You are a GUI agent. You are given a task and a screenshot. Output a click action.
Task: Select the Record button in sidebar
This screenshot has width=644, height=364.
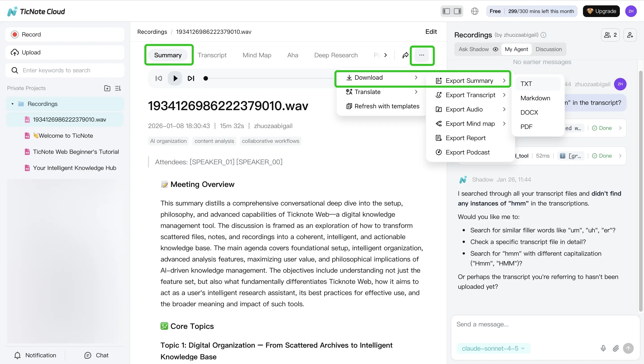(x=64, y=34)
